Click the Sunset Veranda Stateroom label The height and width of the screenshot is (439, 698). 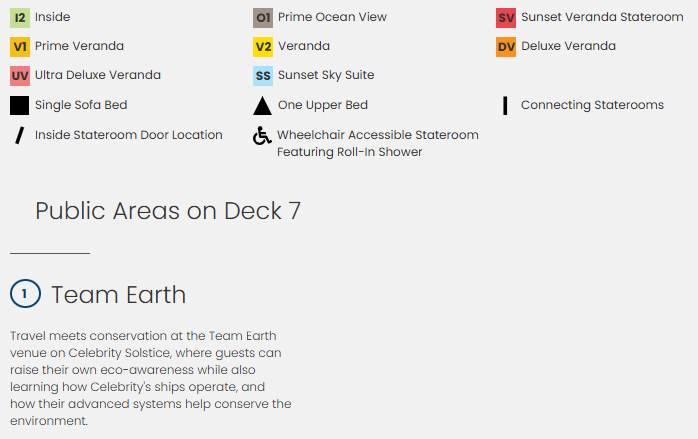pyautogui.click(x=602, y=17)
